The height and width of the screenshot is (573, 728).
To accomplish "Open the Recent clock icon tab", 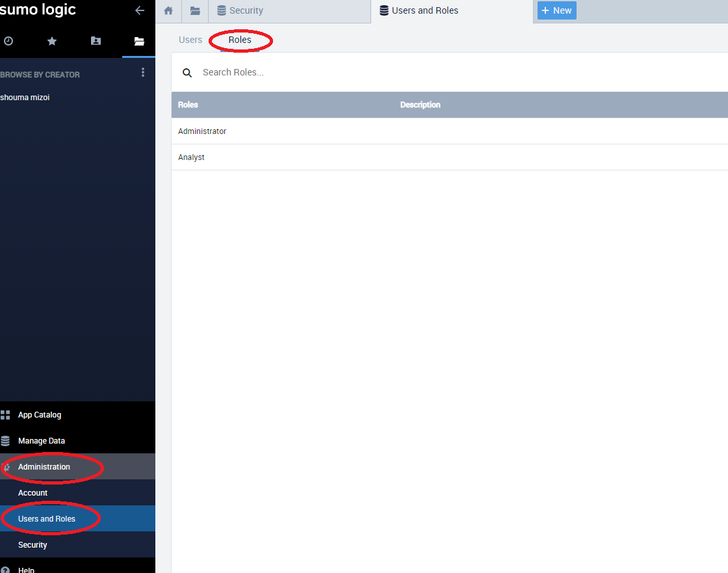I will (x=8, y=41).
